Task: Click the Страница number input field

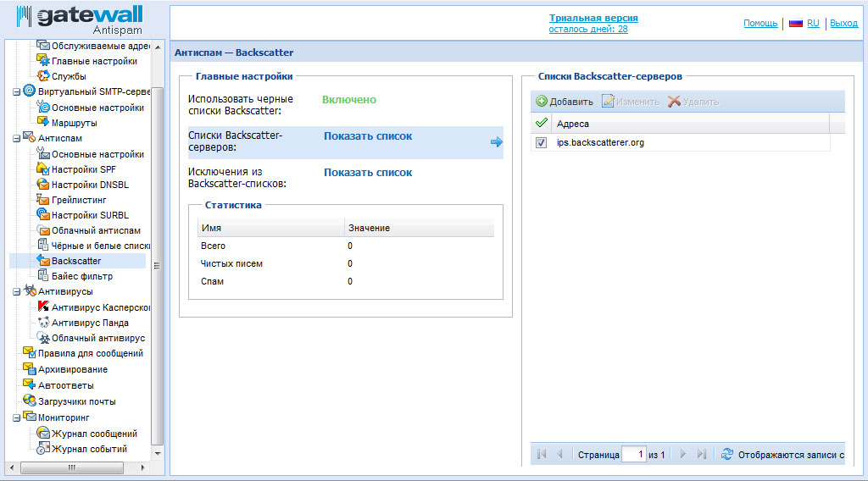Action: pos(634,455)
